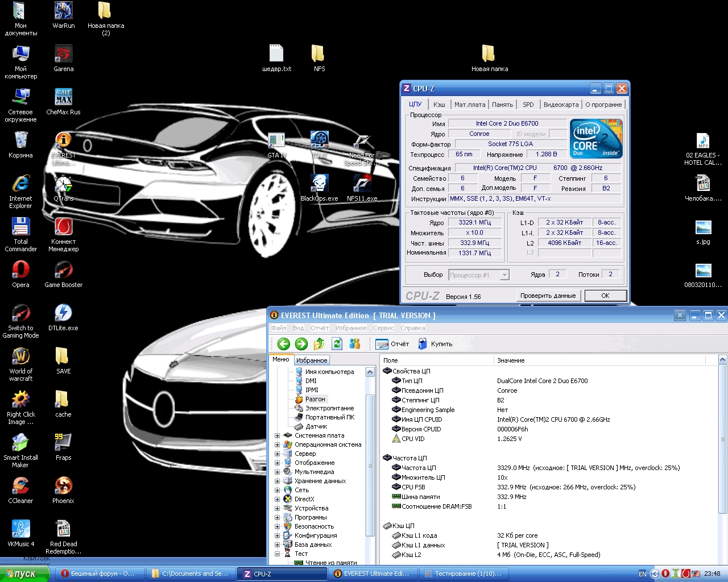Switch to the Видеокарта tab in CPU-Z
The image size is (728, 582).
click(561, 105)
